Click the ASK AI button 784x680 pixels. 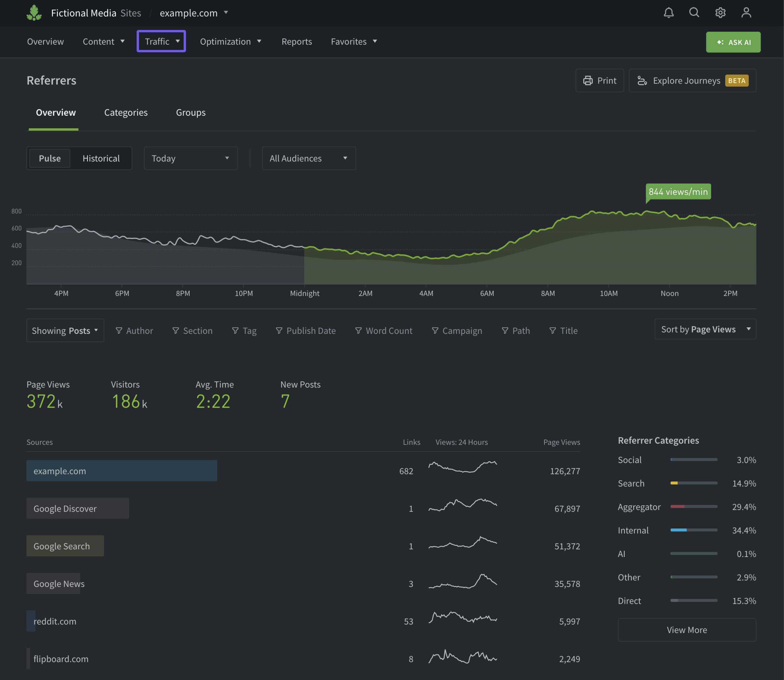(733, 43)
